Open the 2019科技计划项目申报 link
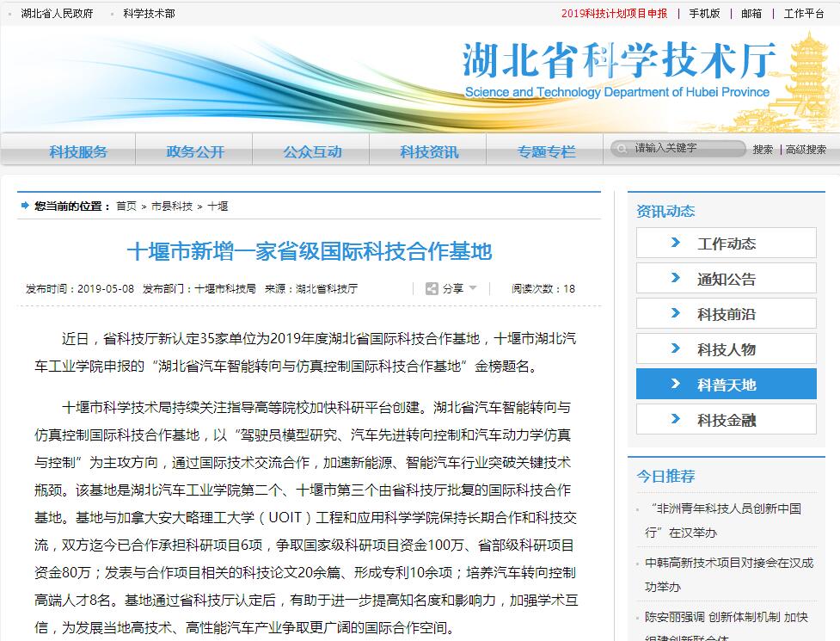Screen dimensions: 840x641 pyautogui.click(x=614, y=14)
